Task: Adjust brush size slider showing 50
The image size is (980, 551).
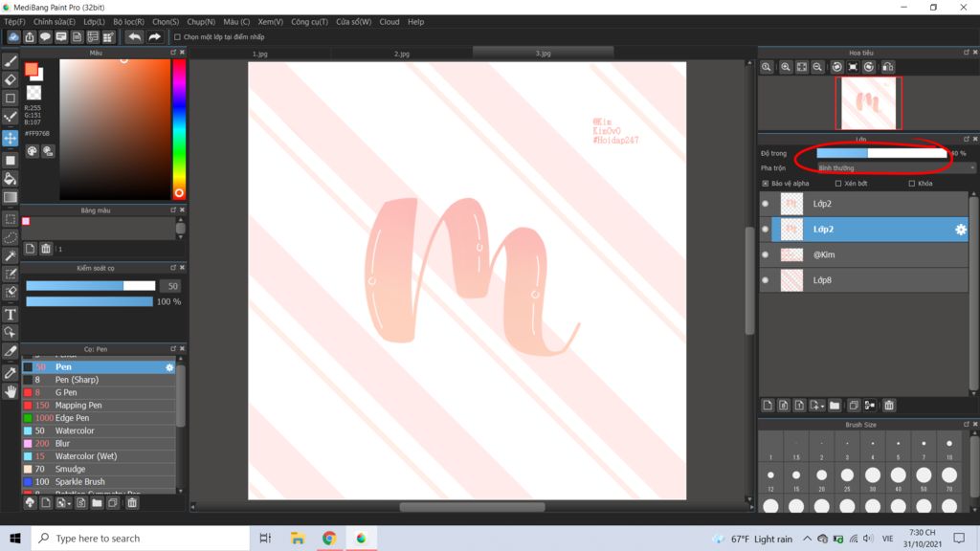Action: coord(91,286)
